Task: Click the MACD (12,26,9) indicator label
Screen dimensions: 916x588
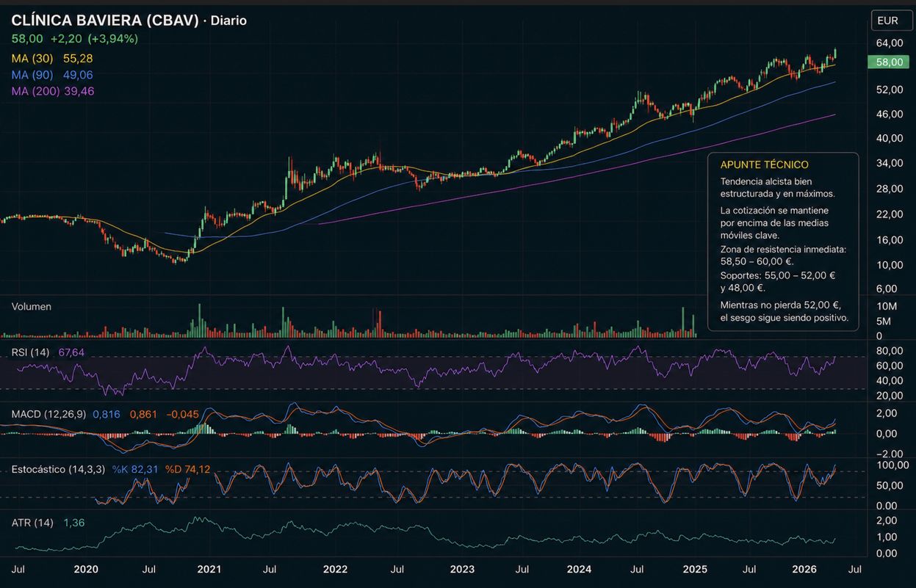Action: point(48,414)
